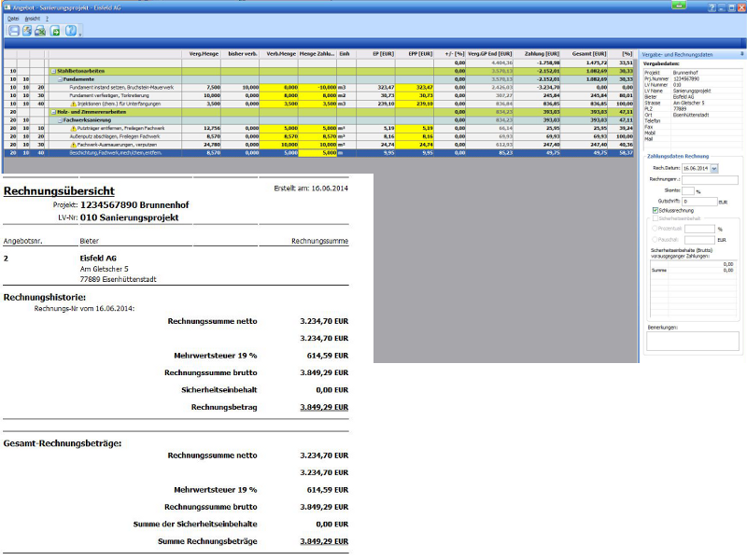Collapse the Stahlbetonarbeiten group
Image resolution: width=747 pixels, height=560 pixels.
pos(54,72)
